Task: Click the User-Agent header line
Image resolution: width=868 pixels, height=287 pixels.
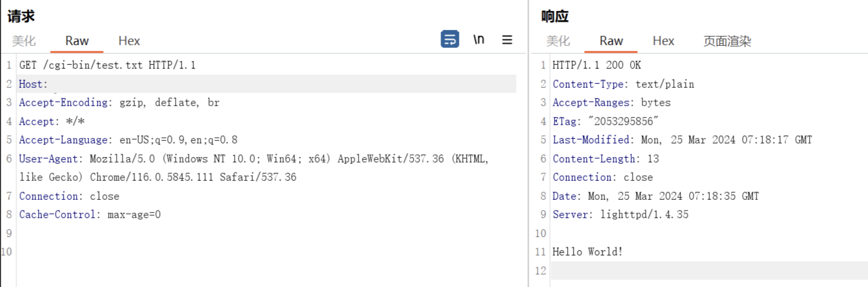Action: 254,159
